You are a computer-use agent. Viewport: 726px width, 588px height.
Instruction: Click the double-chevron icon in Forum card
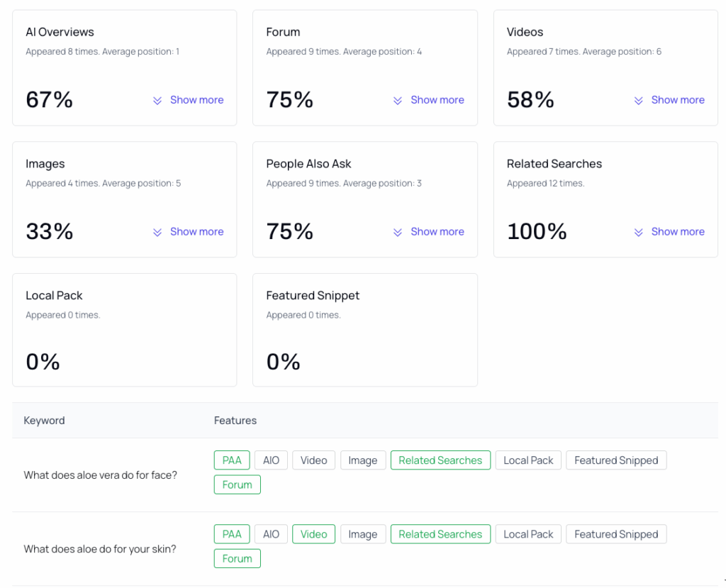point(398,101)
